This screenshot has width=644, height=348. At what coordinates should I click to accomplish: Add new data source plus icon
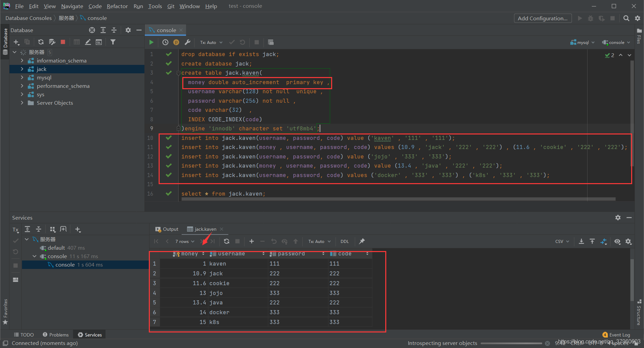tap(16, 42)
